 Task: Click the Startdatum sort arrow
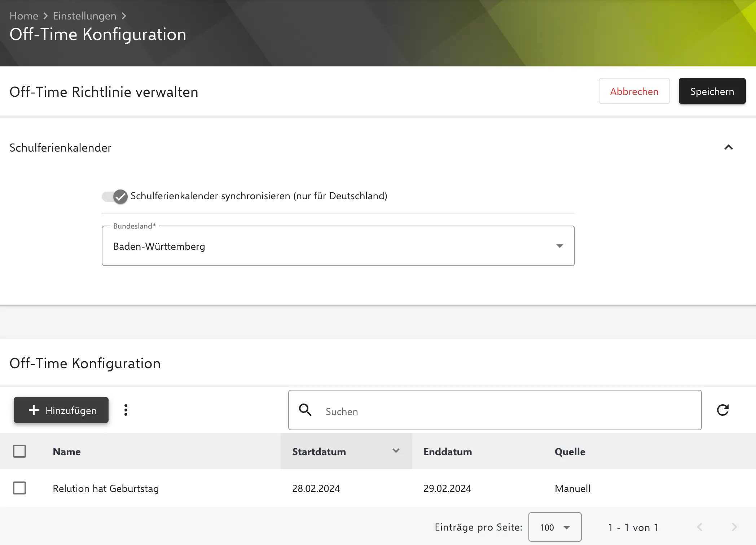coord(396,451)
